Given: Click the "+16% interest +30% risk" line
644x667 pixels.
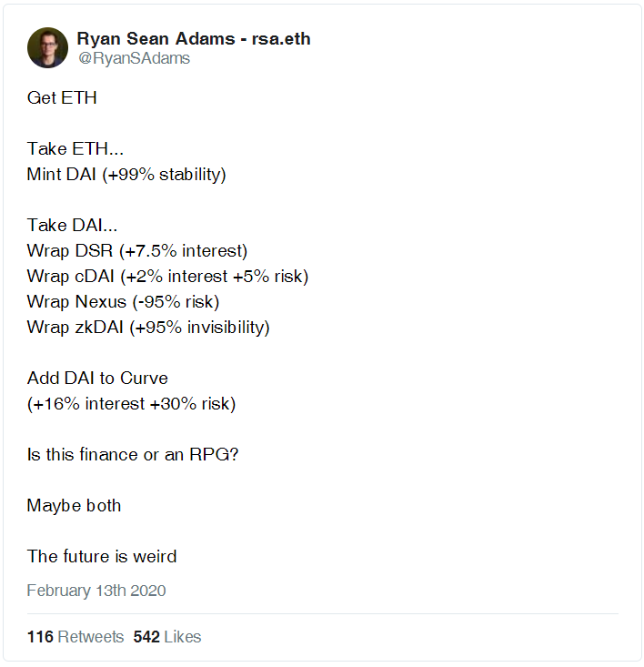Looking at the screenshot, I should point(131,404).
